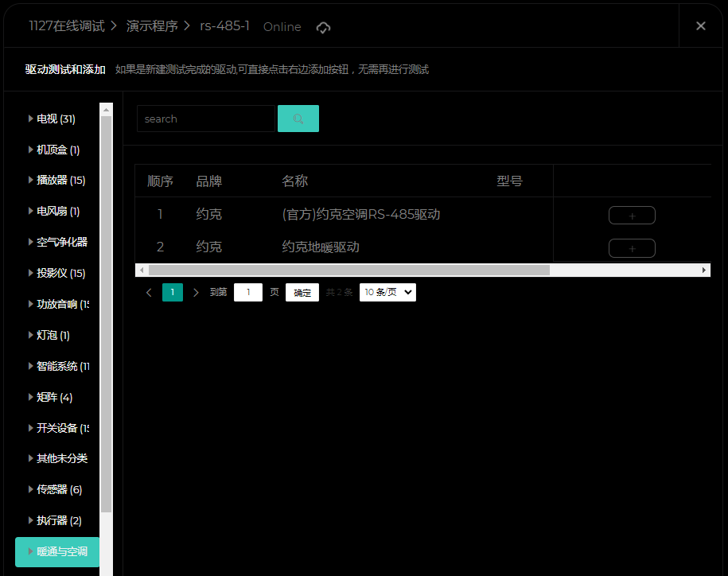Add the 约克空调RS-485驱动 driver with plus button
The image size is (728, 576).
632,216
